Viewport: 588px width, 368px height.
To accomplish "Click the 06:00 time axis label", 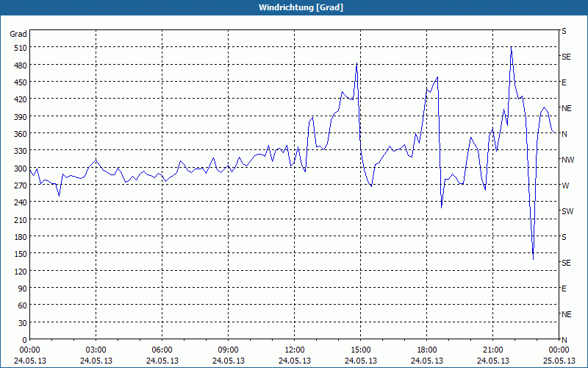I will point(162,350).
